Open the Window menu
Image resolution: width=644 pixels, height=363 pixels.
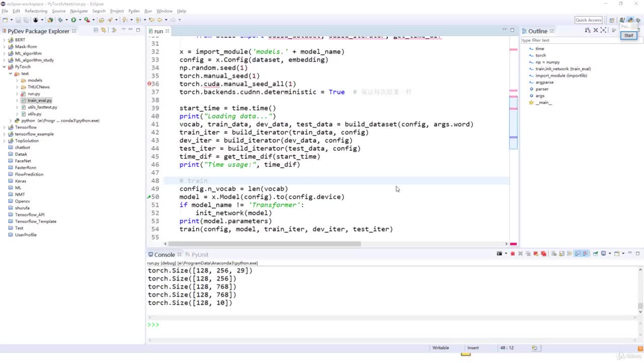[164, 11]
